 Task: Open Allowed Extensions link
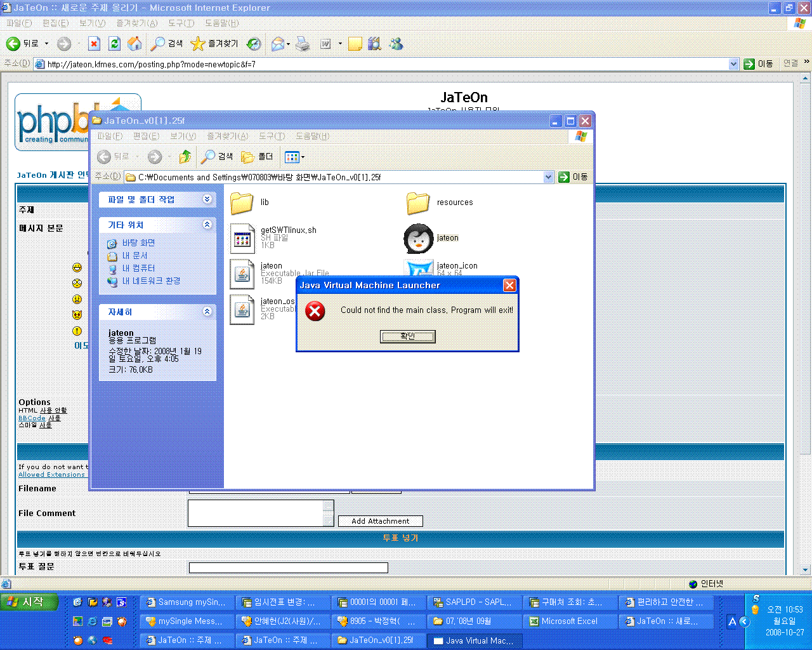pyautogui.click(x=51, y=474)
